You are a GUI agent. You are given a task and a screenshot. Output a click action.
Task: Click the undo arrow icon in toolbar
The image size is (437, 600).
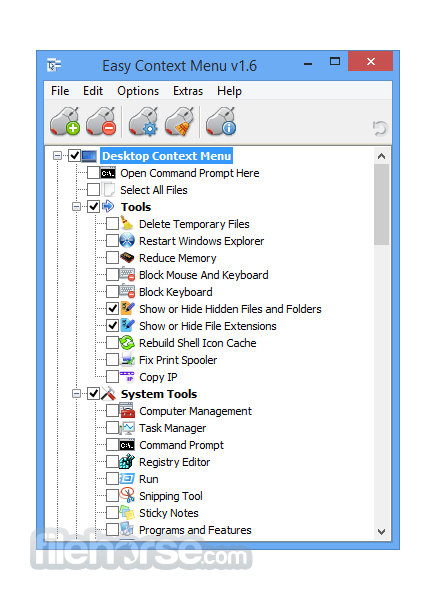pyautogui.click(x=380, y=128)
